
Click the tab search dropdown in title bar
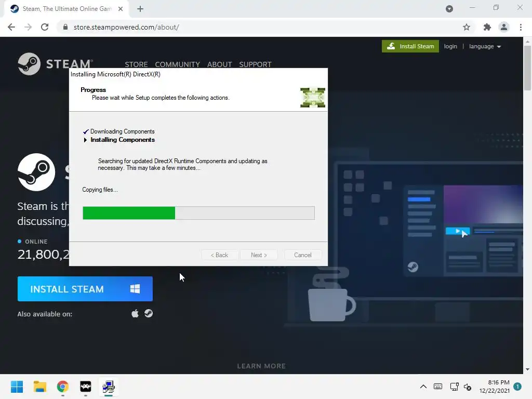click(x=449, y=9)
